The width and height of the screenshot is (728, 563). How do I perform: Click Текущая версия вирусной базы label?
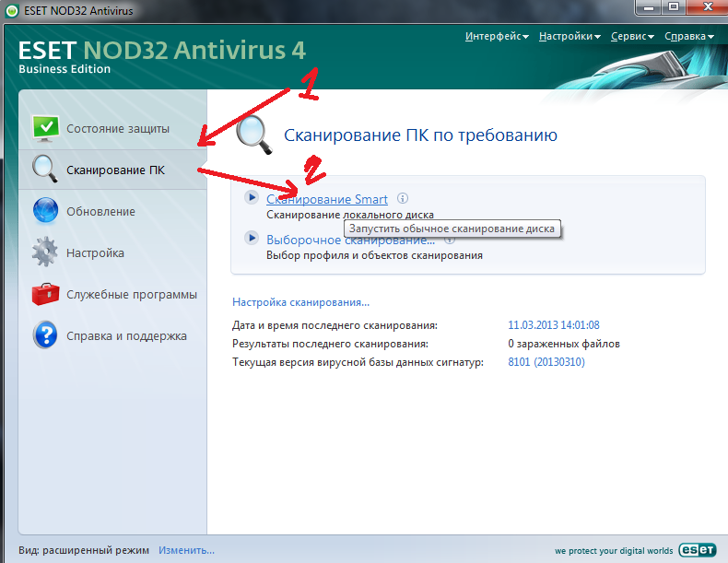(x=358, y=362)
